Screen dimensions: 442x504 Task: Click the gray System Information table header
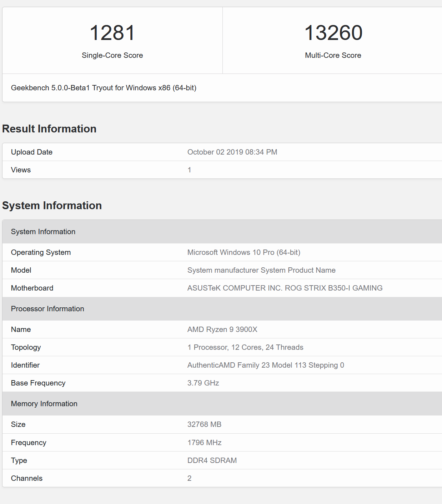pos(222,232)
